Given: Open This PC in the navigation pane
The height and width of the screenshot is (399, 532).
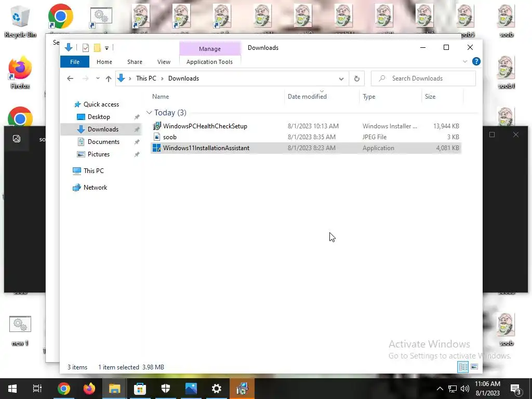Looking at the screenshot, I should tap(94, 170).
